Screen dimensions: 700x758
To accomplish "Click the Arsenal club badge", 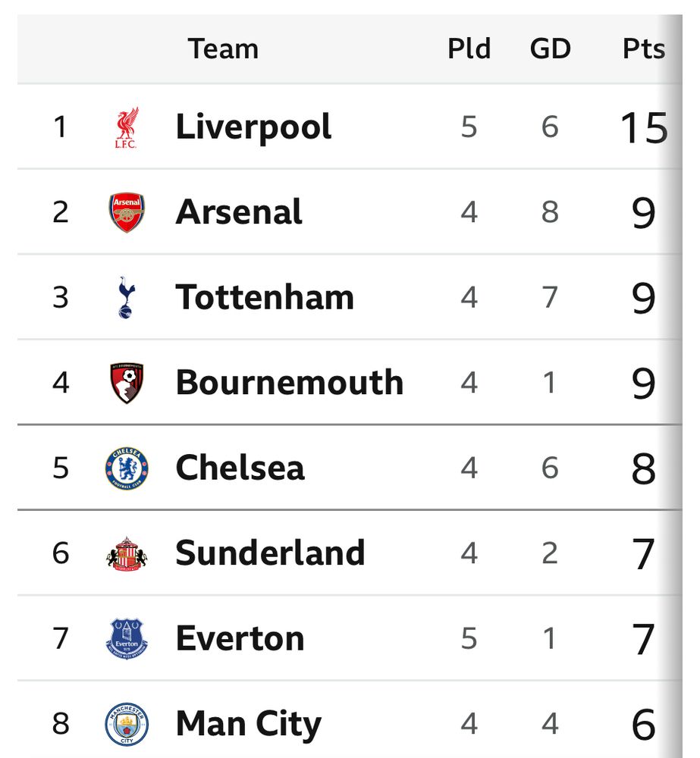I will [126, 212].
